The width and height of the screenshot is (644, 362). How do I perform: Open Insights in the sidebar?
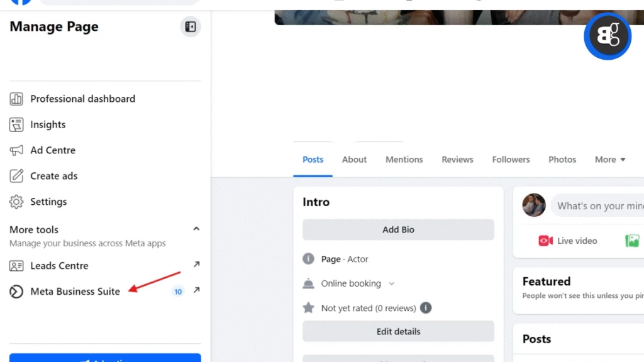tap(48, 124)
